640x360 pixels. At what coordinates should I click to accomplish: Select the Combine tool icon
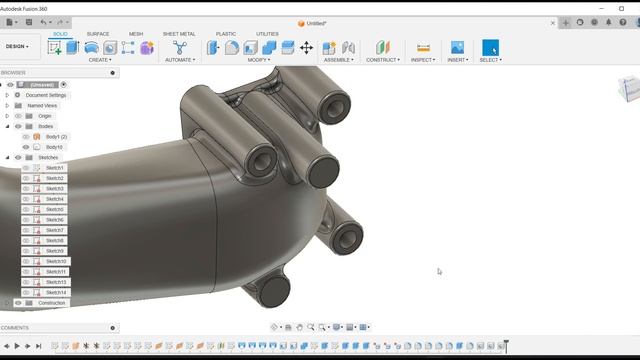[269, 48]
